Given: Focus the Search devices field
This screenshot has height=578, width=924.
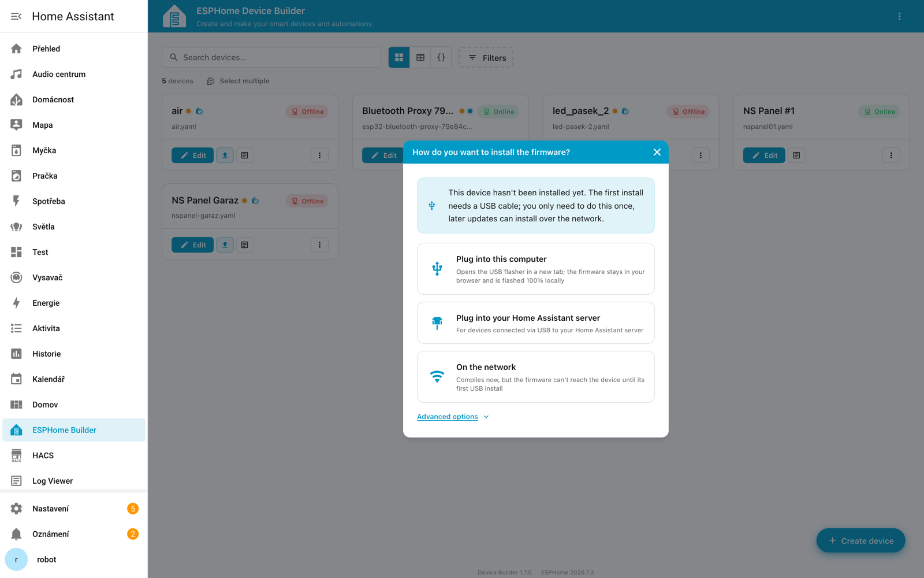Looking at the screenshot, I should click(271, 57).
